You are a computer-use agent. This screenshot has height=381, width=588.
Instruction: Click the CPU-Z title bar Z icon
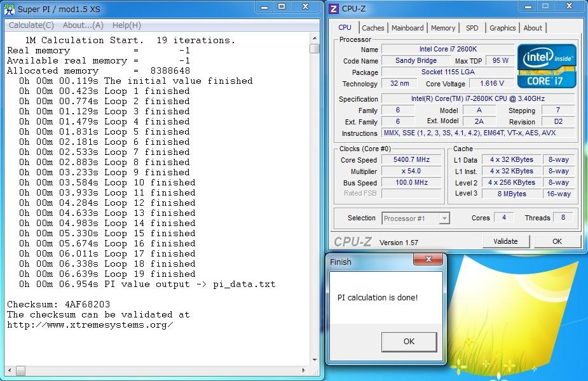333,8
